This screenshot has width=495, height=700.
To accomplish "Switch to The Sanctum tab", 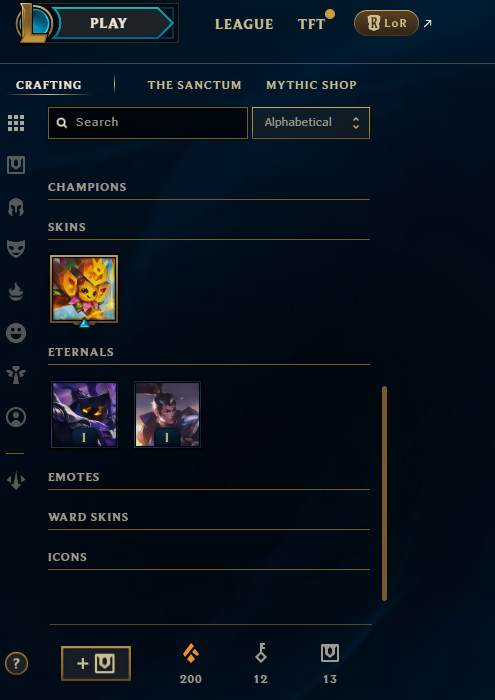I will tap(195, 85).
